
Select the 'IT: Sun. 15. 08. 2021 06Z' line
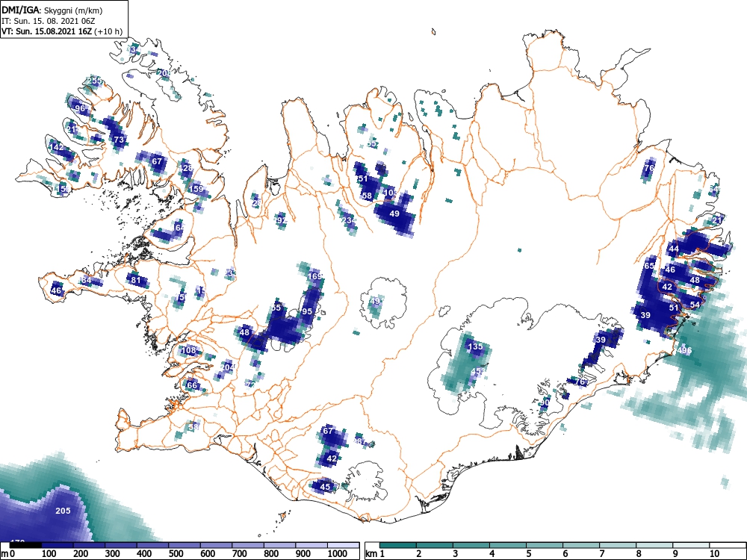click(x=48, y=21)
